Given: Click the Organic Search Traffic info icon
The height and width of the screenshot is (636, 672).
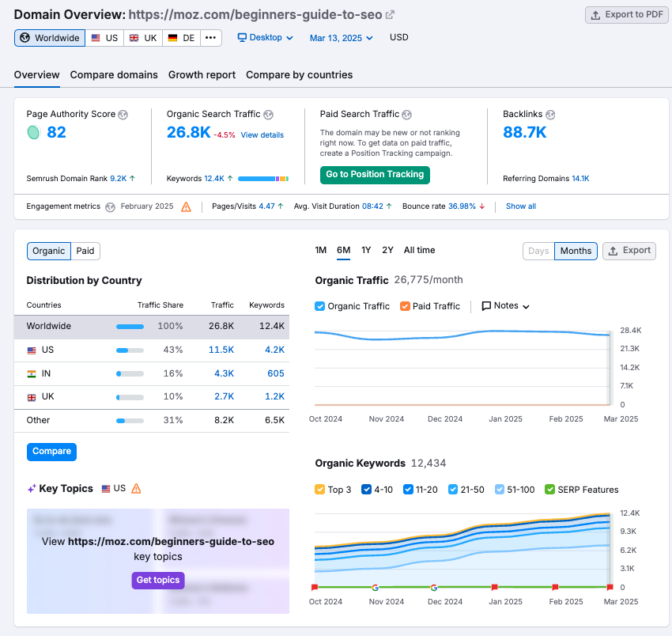Looking at the screenshot, I should pos(268,115).
